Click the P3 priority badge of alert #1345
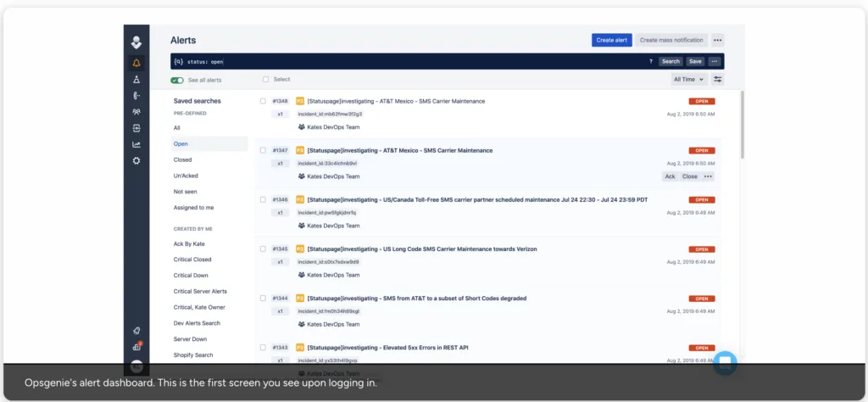 pos(300,248)
